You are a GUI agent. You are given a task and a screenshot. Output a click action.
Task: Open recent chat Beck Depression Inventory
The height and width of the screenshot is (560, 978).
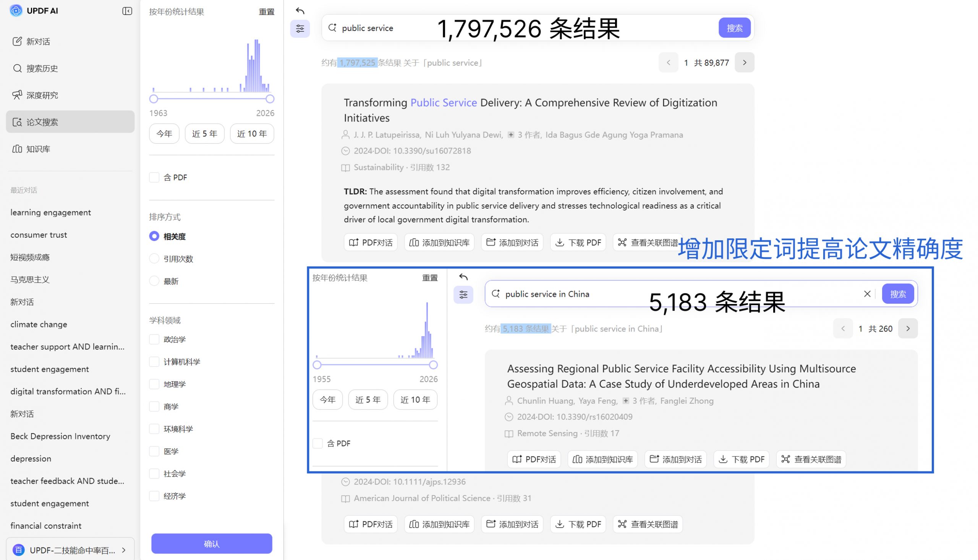click(60, 436)
